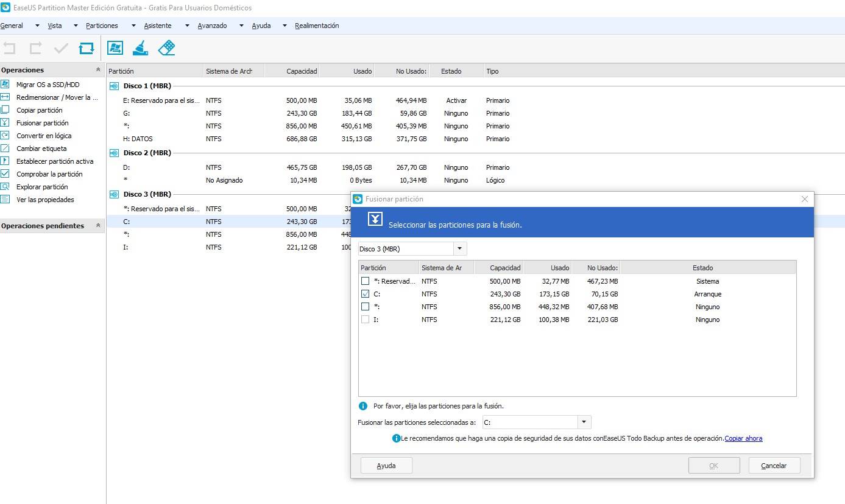
Task: Toggle the C: partition checkbox
Action: tap(366, 294)
